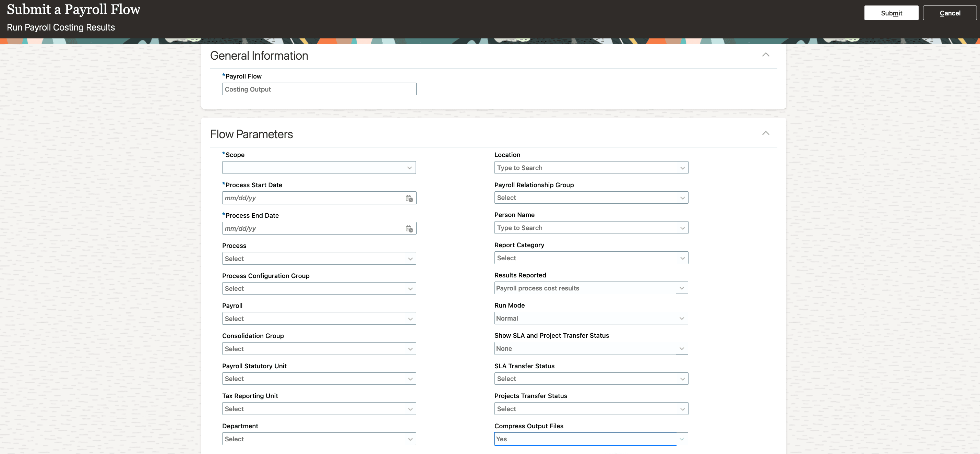
Task: Open the Process End Date calendar icon
Action: pos(409,229)
